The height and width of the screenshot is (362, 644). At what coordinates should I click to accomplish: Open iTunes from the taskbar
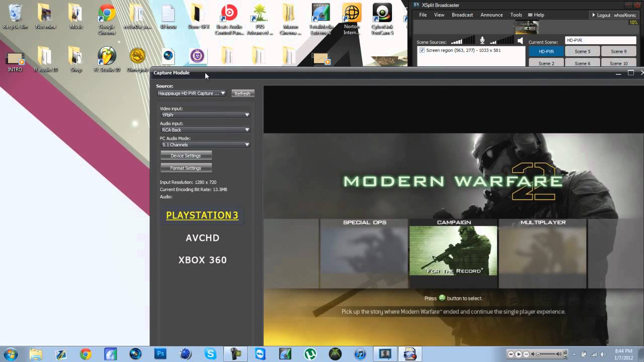pyautogui.click(x=360, y=354)
